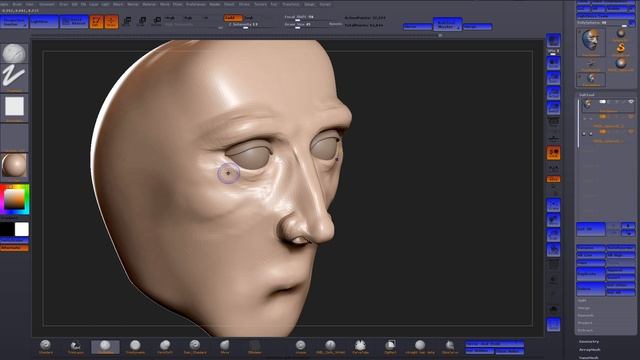Expand the Project section in SubTool

(584, 323)
